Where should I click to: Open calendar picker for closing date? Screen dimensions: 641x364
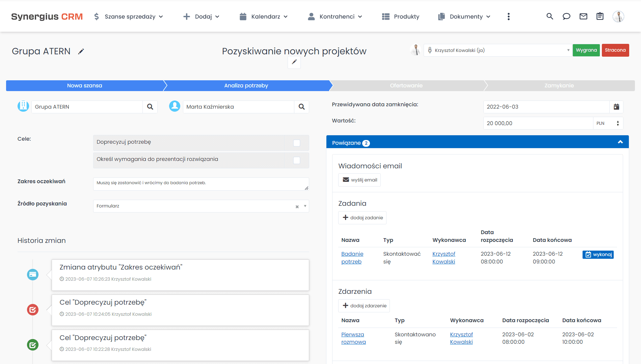click(616, 107)
